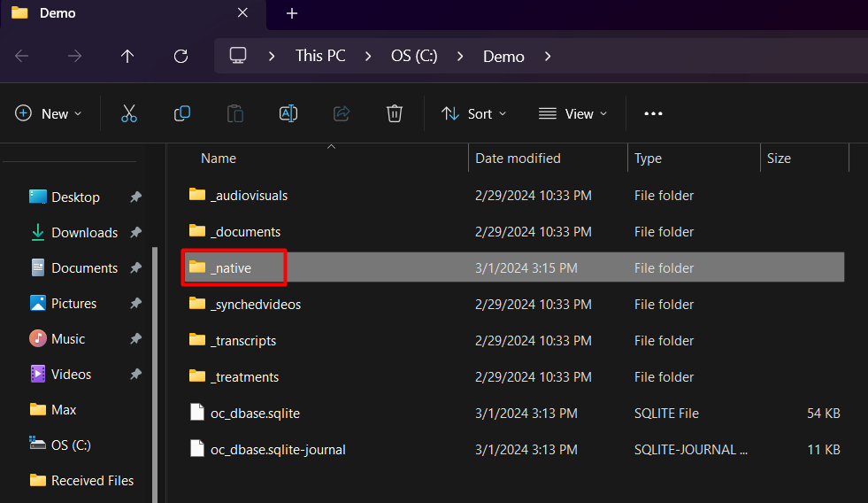This screenshot has height=503, width=868.
Task: Click the Rename icon in toolbar
Action: pyautogui.click(x=288, y=113)
